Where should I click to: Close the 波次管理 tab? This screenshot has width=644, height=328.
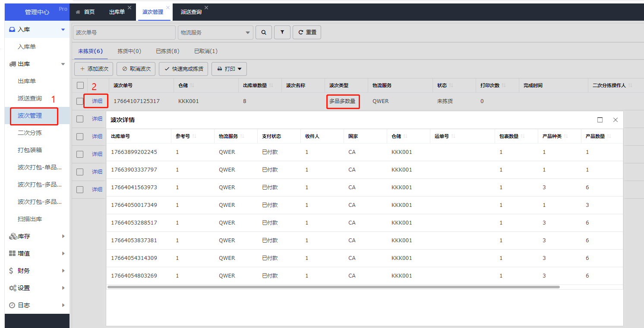(x=168, y=8)
